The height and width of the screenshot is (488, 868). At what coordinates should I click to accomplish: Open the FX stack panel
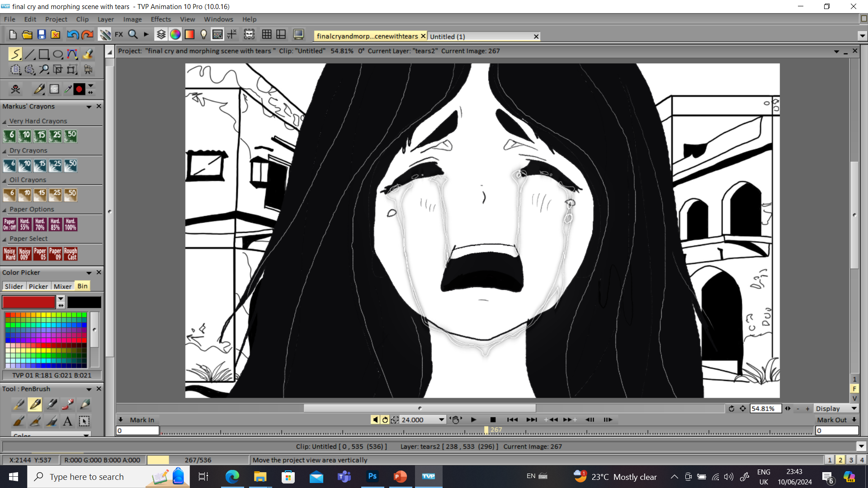(x=119, y=34)
